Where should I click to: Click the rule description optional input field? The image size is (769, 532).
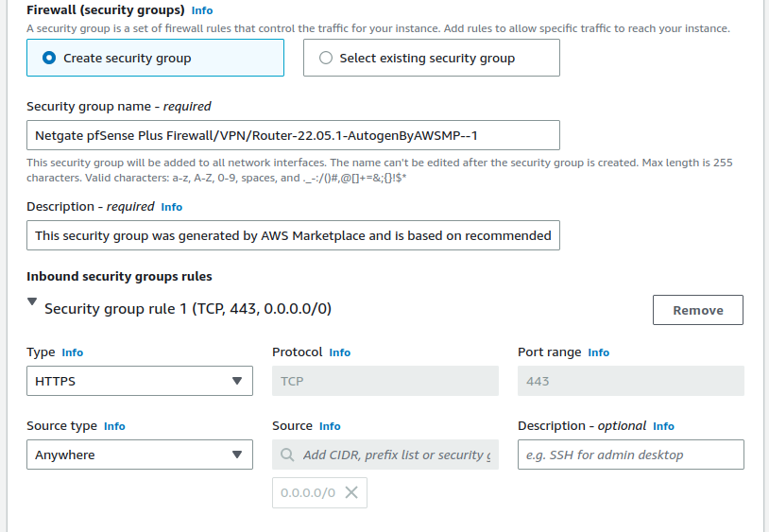pyautogui.click(x=630, y=455)
